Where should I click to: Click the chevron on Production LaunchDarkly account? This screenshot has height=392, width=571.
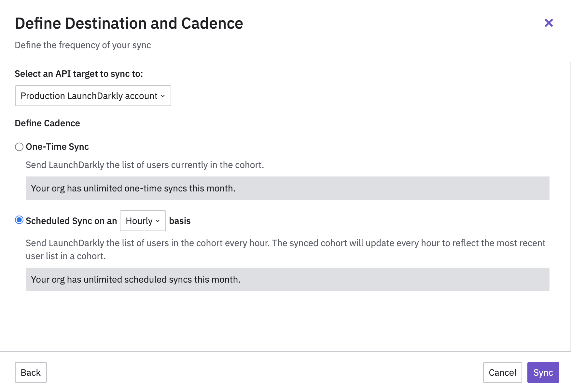(x=163, y=96)
